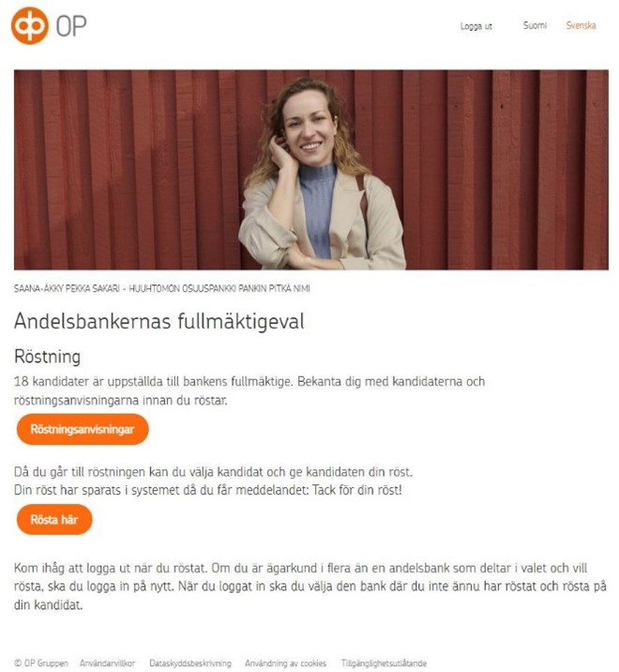This screenshot has width=619, height=672.
Task: Log out via the Logga ut link
Action: [x=476, y=26]
